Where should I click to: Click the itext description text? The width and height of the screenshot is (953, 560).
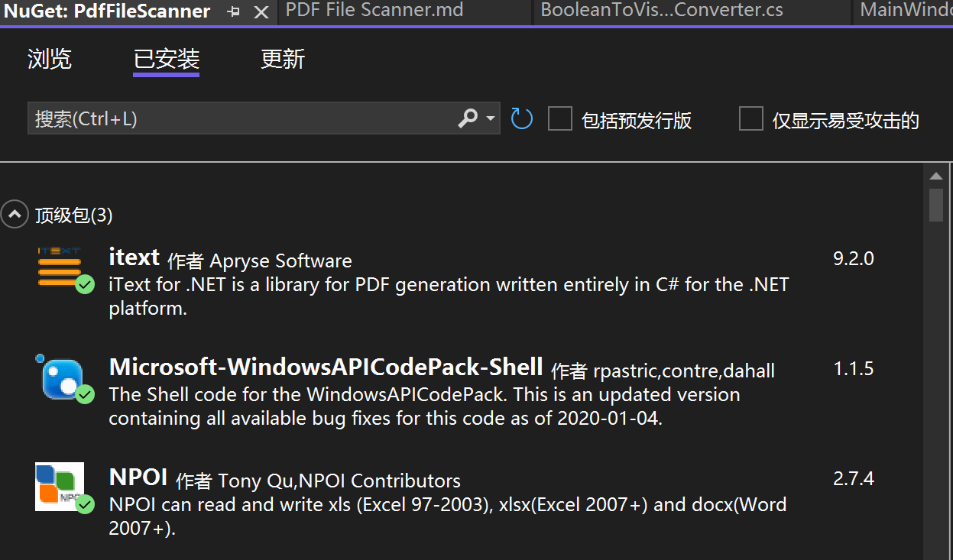pyautogui.click(x=449, y=296)
